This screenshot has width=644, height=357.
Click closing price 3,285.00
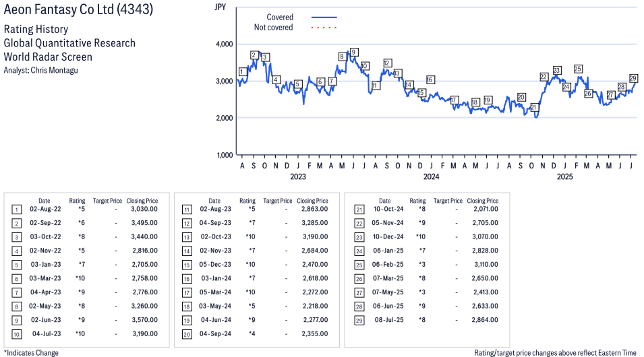click(315, 223)
